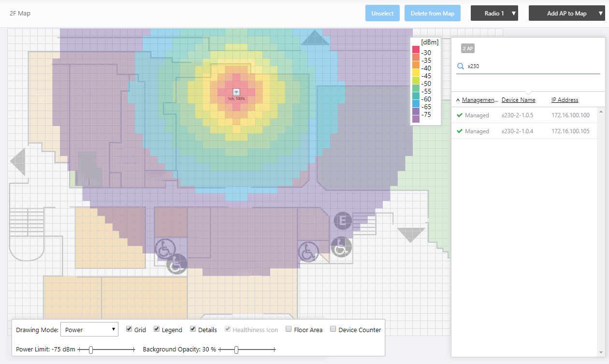Sort by IP Address column header
Image resolution: width=609 pixels, height=364 pixels.
(x=565, y=100)
